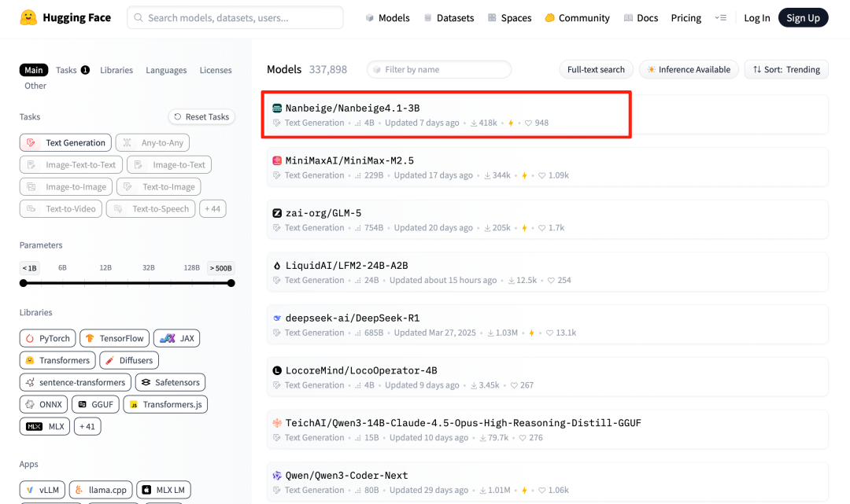Click the deepseek-ai whale avatar icon
850x504 pixels.
277,318
